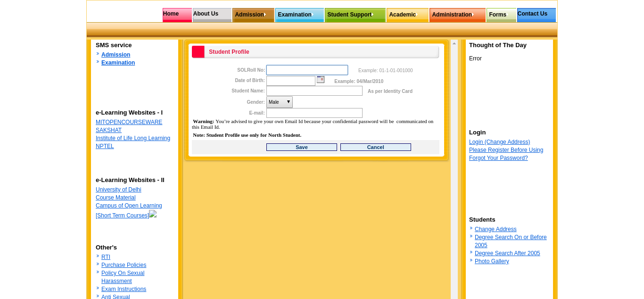Open the MITOPENCOURSEWARE link
This screenshot has width=644, height=299.
129,122
